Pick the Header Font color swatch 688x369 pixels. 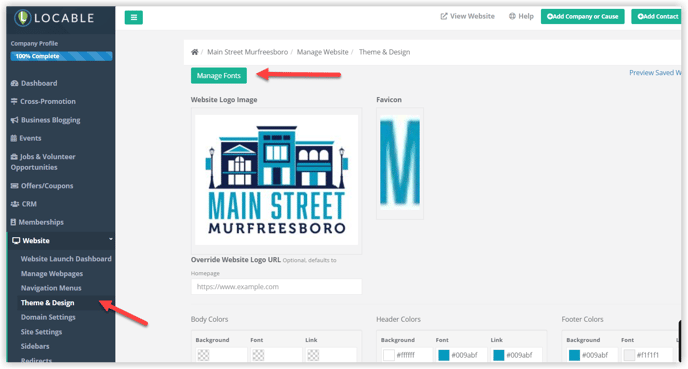click(444, 355)
